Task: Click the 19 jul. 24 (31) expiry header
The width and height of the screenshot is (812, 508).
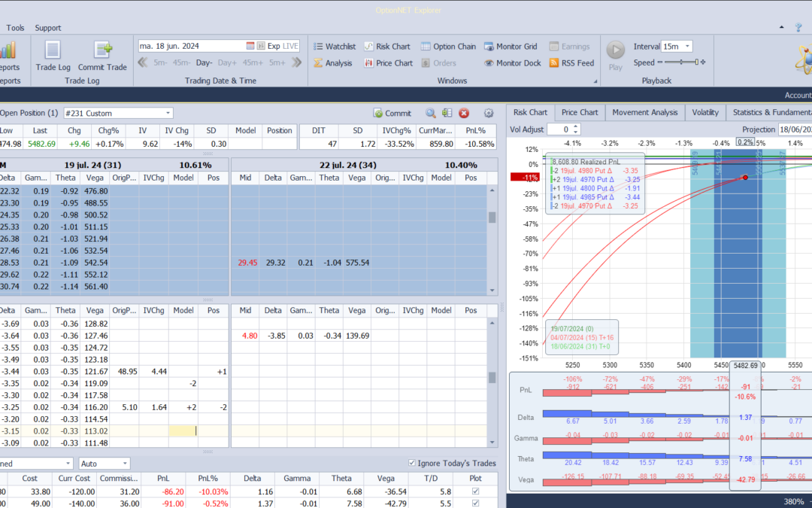Action: pyautogui.click(x=92, y=165)
